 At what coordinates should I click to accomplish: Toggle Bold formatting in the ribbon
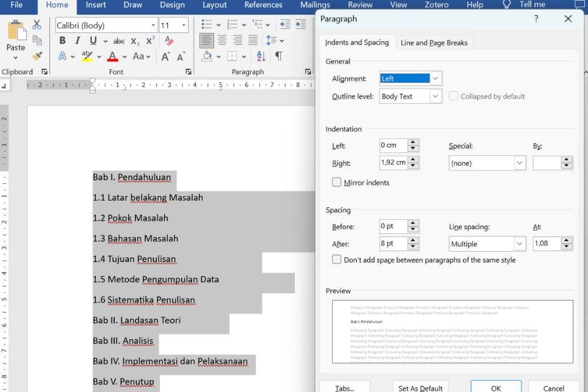(x=62, y=41)
